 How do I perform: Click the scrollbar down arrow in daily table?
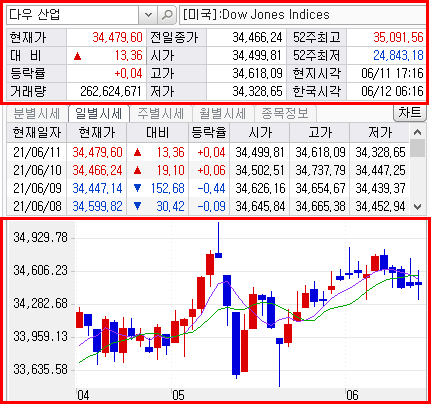click(x=417, y=207)
